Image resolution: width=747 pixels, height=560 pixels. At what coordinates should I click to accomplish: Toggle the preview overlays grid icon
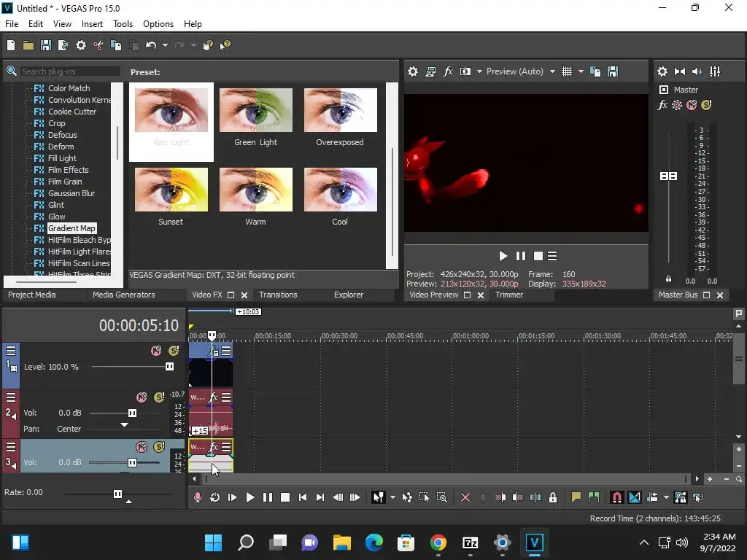[566, 71]
